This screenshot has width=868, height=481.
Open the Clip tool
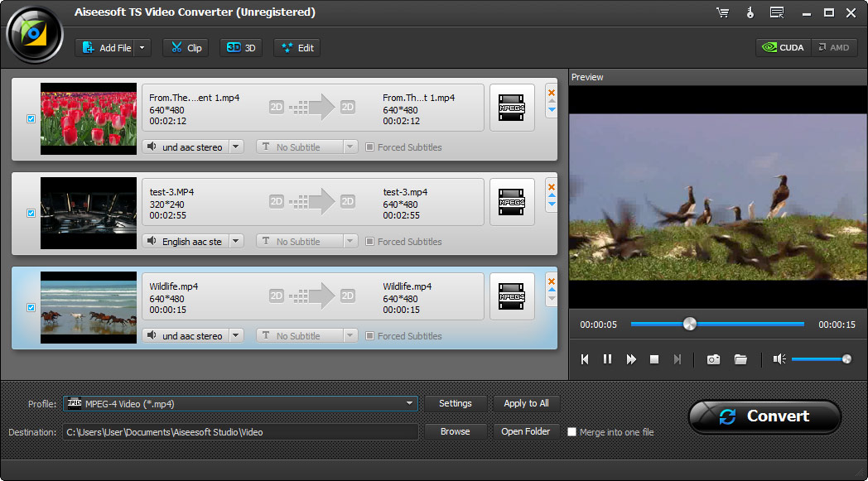[x=186, y=47]
